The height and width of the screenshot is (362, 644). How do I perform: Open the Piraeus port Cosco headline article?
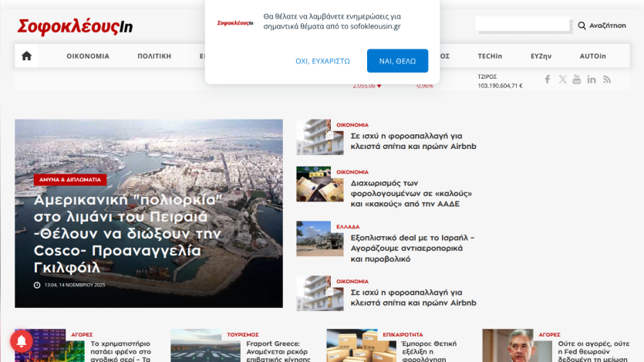[x=128, y=233]
